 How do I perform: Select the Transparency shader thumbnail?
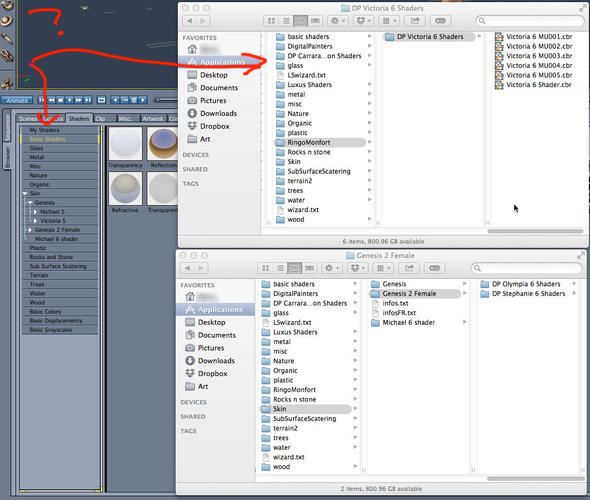pos(125,143)
